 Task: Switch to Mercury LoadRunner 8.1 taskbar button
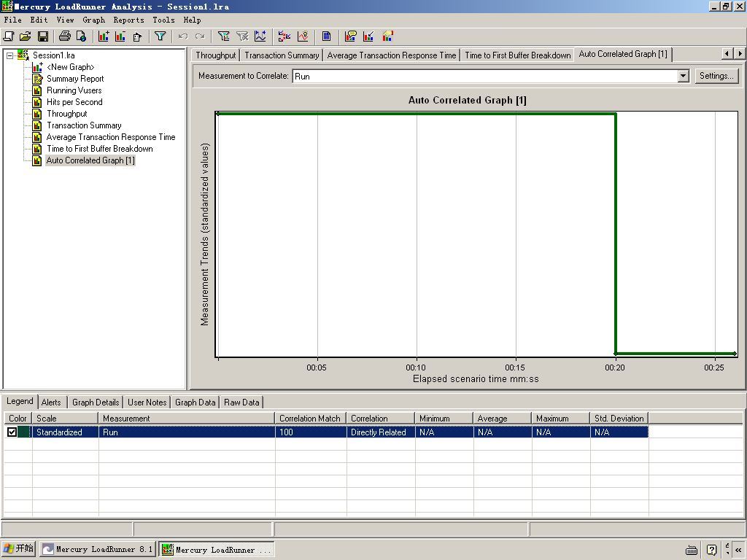tap(98, 549)
